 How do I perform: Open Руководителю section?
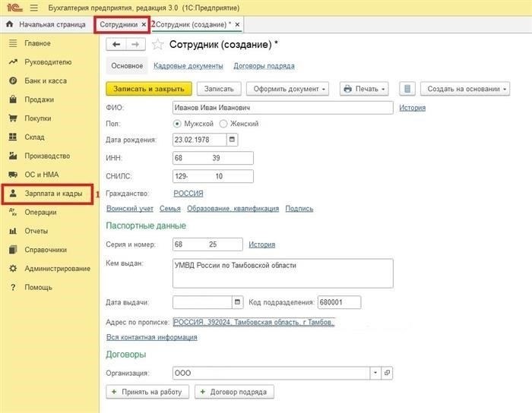(x=50, y=62)
